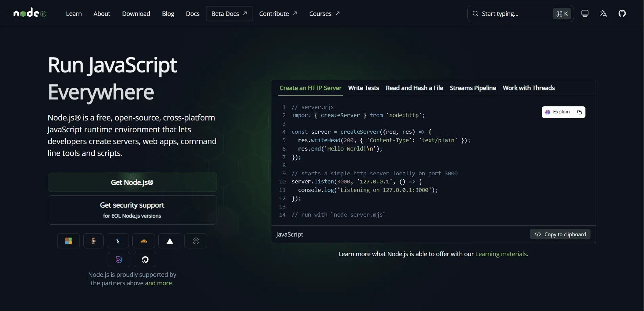The width and height of the screenshot is (644, 311).
Task: Click the '// starts a simple http server' comment
Action: [x=375, y=173]
